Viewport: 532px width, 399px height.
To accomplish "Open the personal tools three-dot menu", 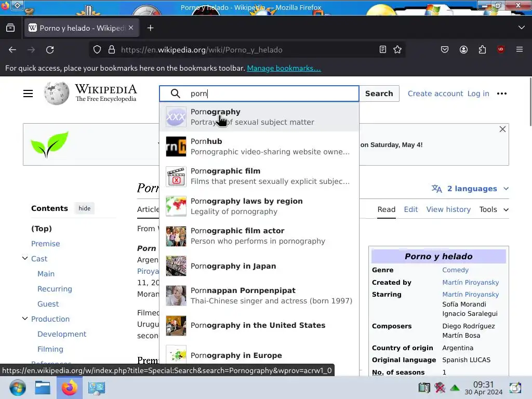I will coord(502,94).
